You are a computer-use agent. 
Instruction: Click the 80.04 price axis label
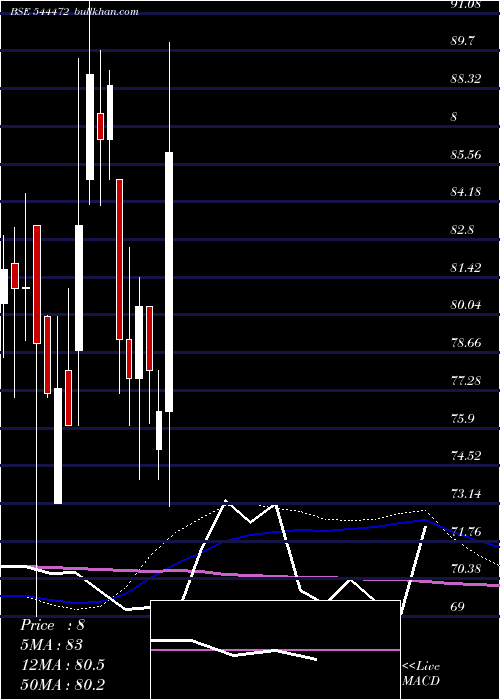(x=466, y=305)
